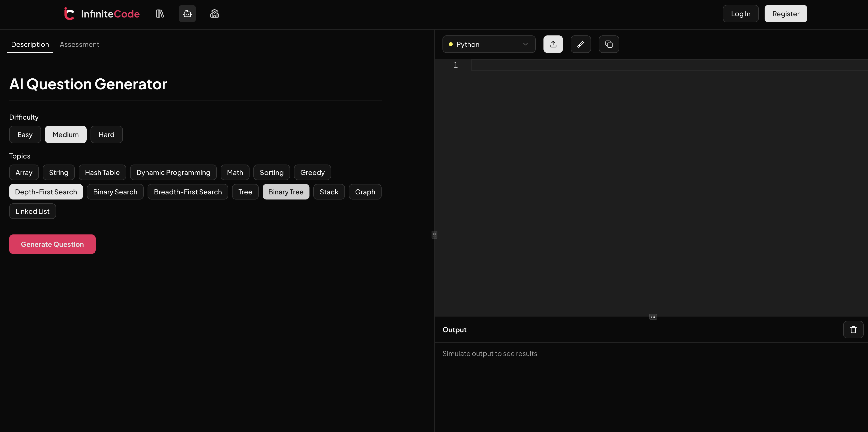
Task: Clear output with the trash icon
Action: pyautogui.click(x=853, y=330)
